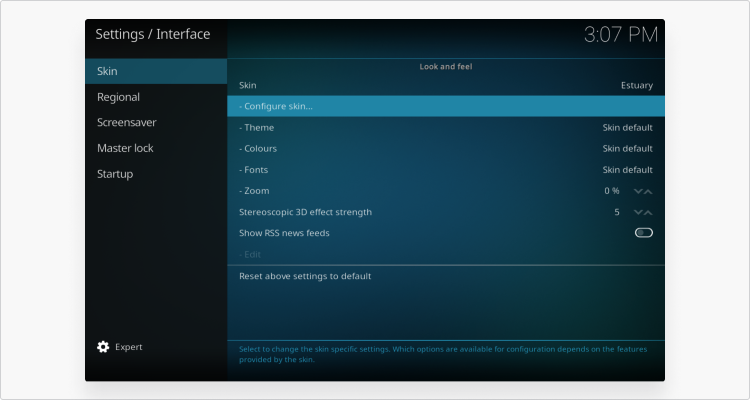
Task: Open the Screensaver category
Action: 156,122
